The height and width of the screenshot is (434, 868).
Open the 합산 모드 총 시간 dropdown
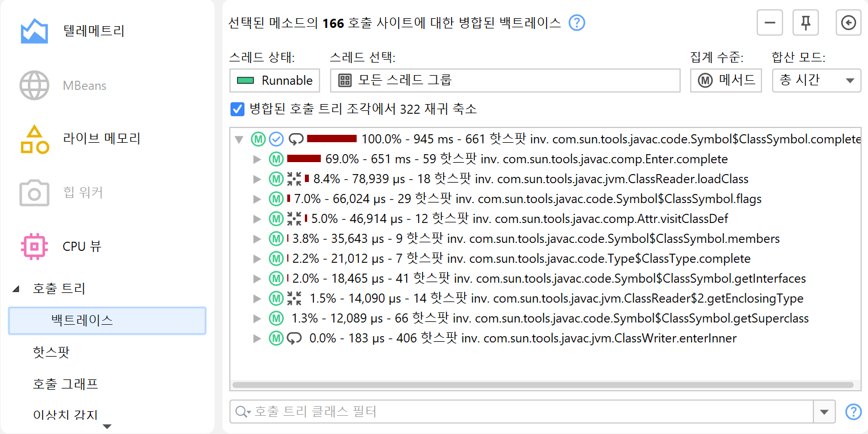point(816,80)
